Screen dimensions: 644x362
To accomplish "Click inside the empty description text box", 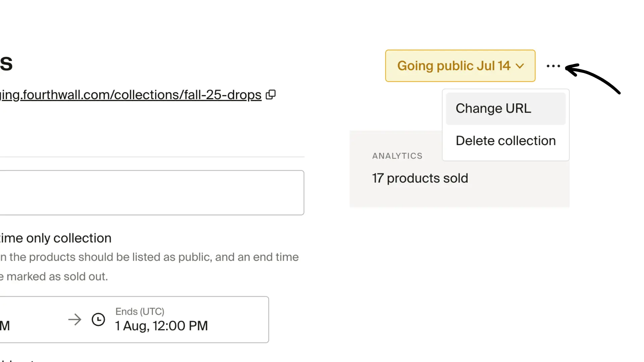I will (x=151, y=192).
